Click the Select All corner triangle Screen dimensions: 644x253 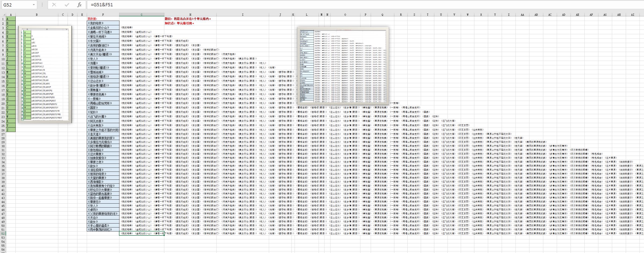[4, 15]
